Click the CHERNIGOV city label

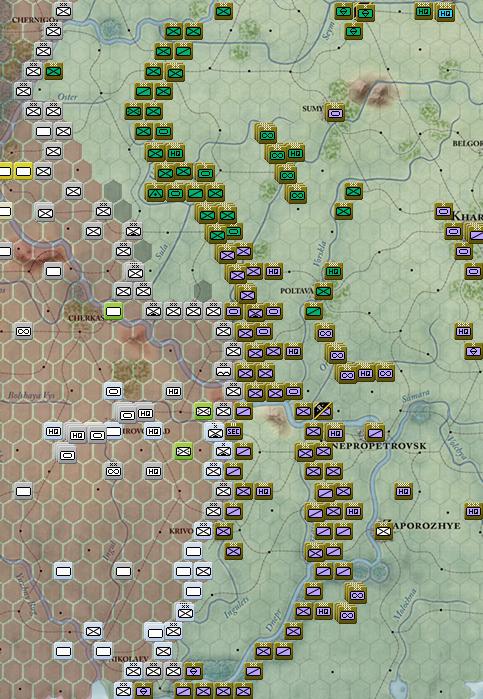(x=34, y=20)
